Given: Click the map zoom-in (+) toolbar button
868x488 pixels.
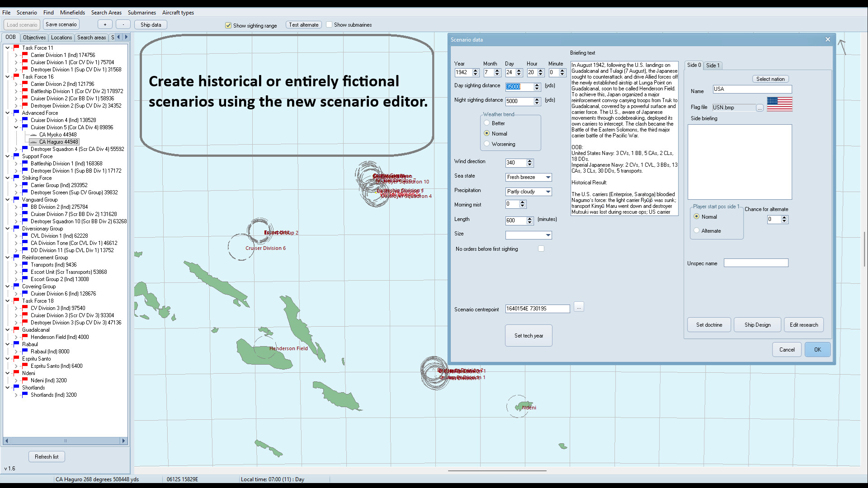Looking at the screenshot, I should 105,24.
